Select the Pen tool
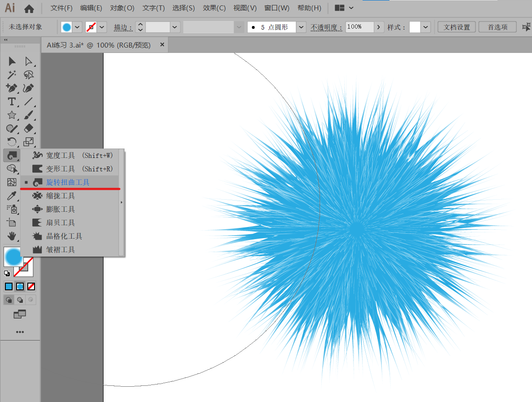The width and height of the screenshot is (532, 402). coord(12,88)
